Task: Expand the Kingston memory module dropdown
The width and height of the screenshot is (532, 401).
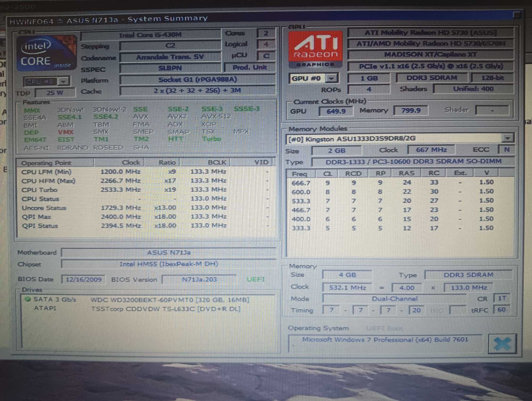Action: 508,138
